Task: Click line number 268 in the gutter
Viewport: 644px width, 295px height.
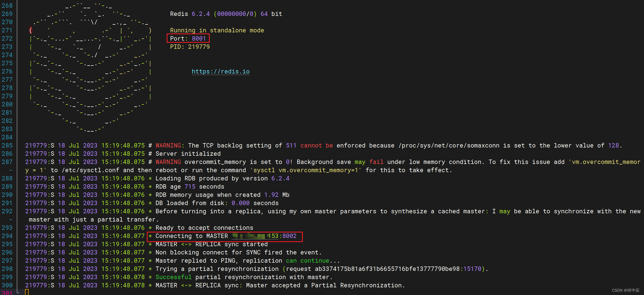Action: tap(7, 6)
